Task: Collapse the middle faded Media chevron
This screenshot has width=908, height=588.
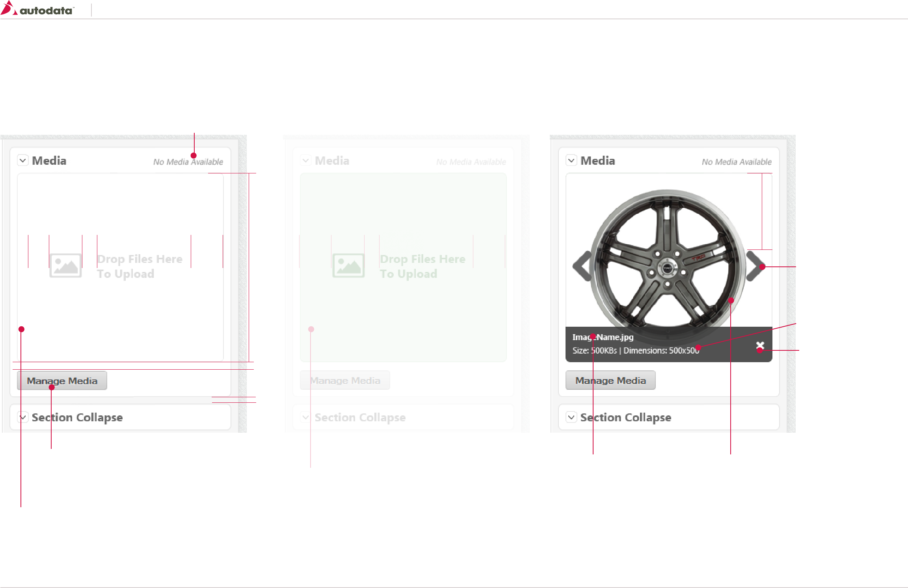Action: click(x=305, y=160)
